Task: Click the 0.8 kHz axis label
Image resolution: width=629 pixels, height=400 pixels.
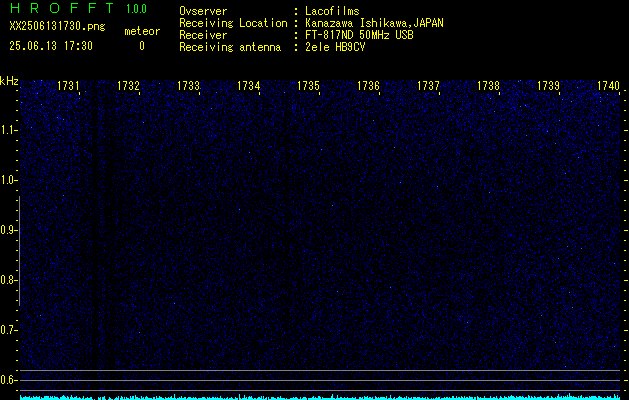Action: pos(8,280)
